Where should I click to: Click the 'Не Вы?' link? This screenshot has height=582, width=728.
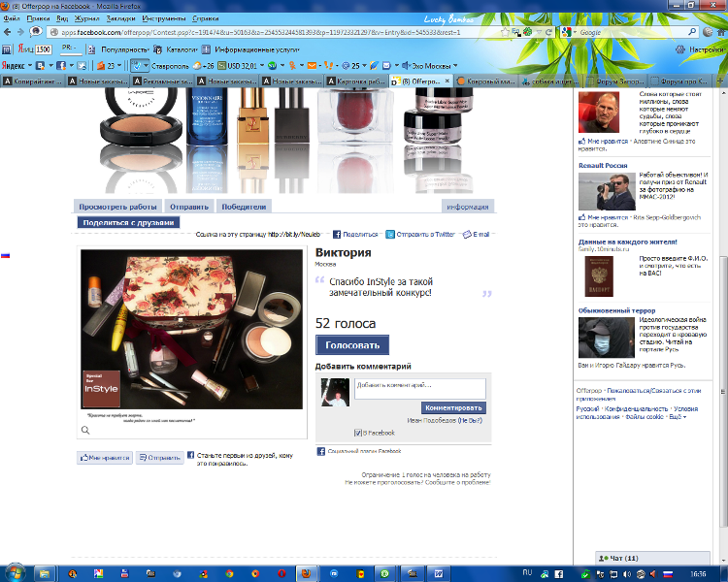point(470,420)
